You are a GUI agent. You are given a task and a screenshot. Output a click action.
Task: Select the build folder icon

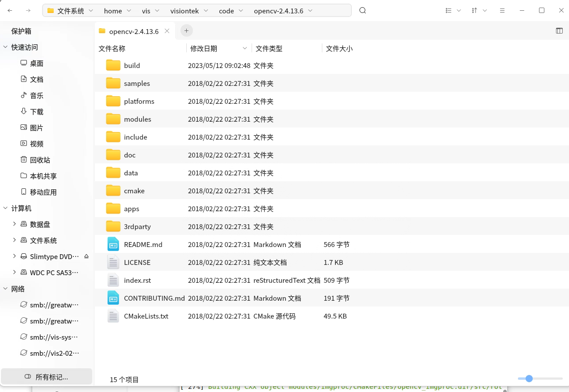pos(113,65)
